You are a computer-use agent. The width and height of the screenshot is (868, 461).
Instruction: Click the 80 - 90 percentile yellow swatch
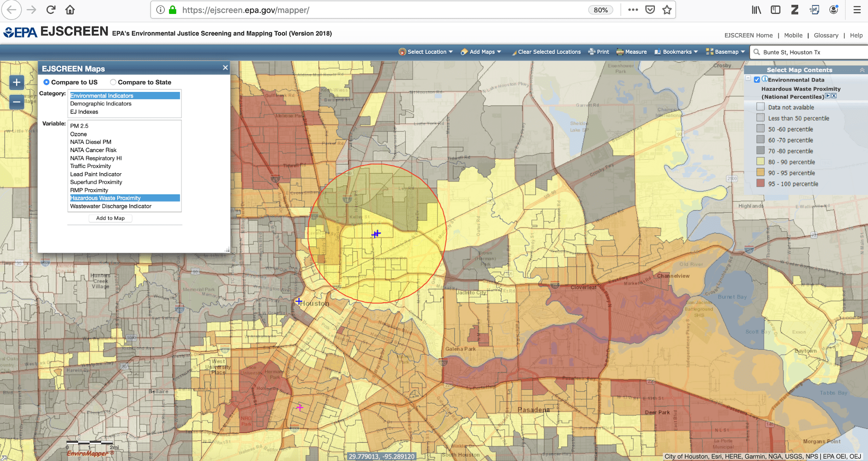(760, 161)
